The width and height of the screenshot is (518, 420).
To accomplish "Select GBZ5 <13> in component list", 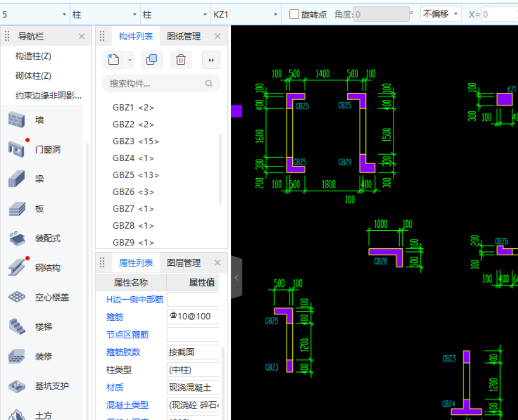I will click(x=136, y=175).
